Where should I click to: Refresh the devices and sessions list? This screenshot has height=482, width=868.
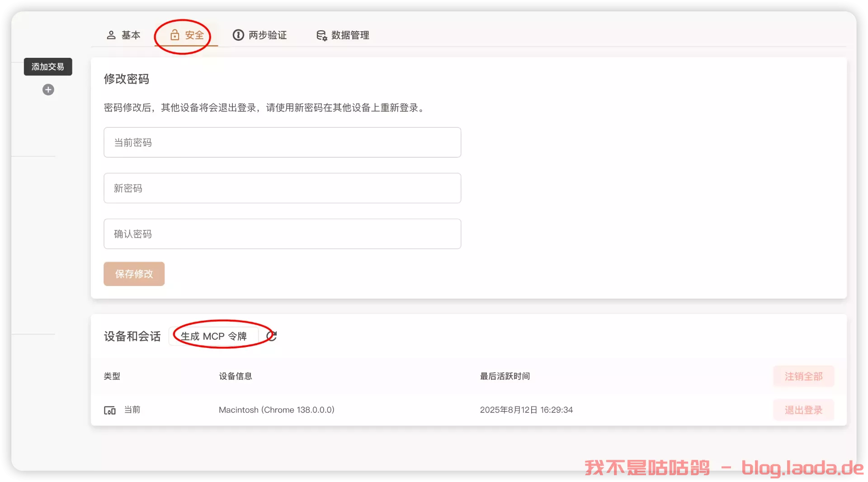pos(271,336)
